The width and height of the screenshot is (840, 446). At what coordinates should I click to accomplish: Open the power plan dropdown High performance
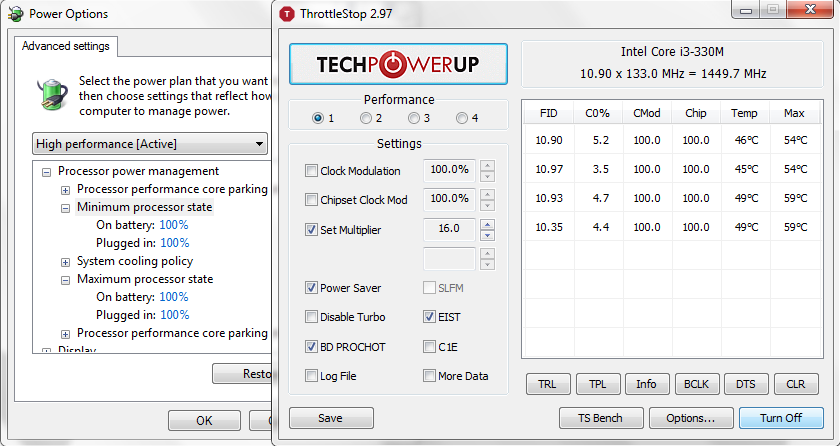tap(150, 144)
